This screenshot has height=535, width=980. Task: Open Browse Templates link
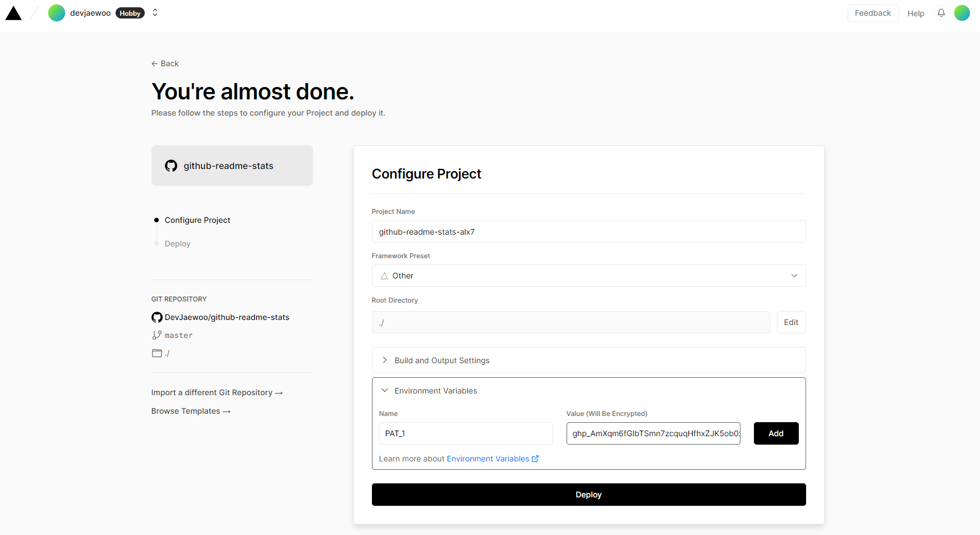191,411
